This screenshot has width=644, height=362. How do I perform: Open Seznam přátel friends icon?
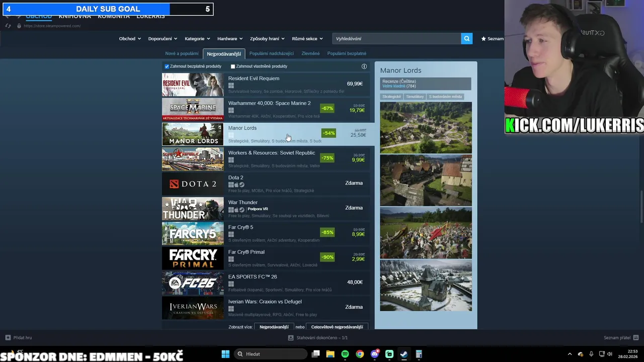636,337
